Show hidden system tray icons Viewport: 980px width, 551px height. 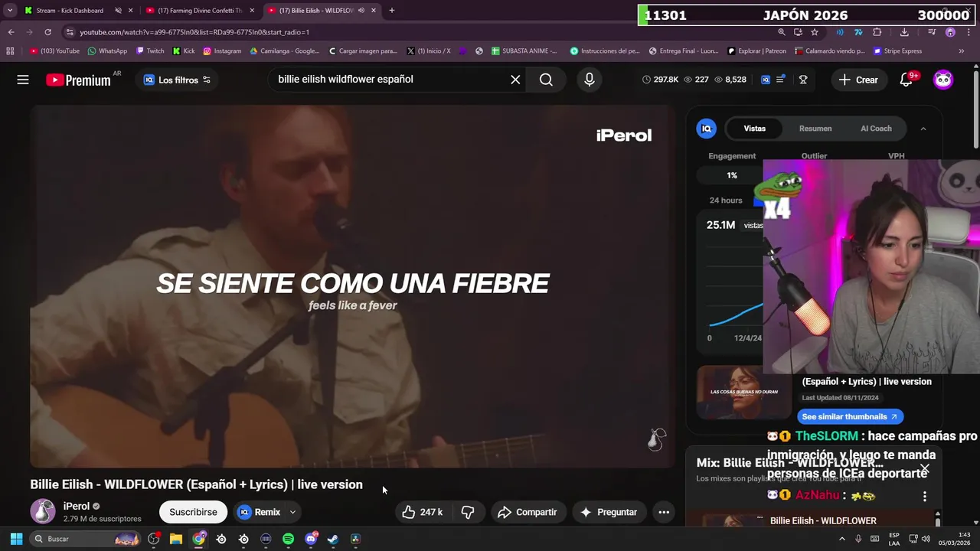[x=842, y=539]
